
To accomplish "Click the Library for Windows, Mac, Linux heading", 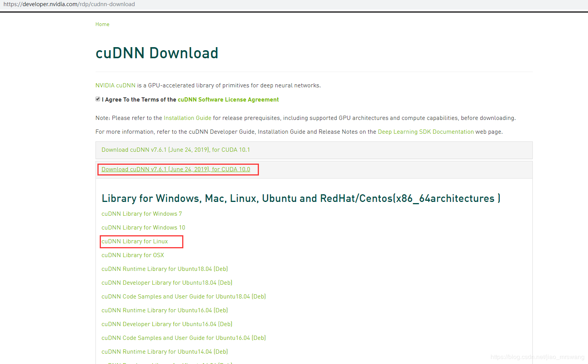I will point(301,198).
